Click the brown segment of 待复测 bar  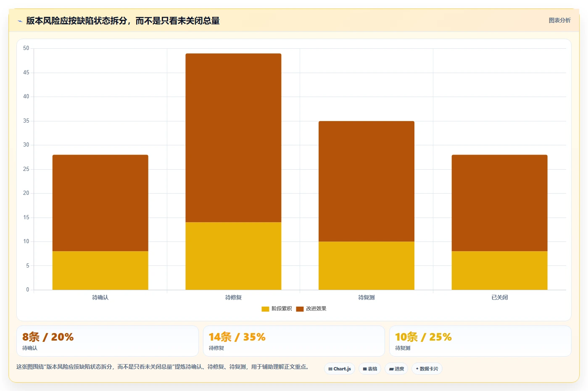367,181
